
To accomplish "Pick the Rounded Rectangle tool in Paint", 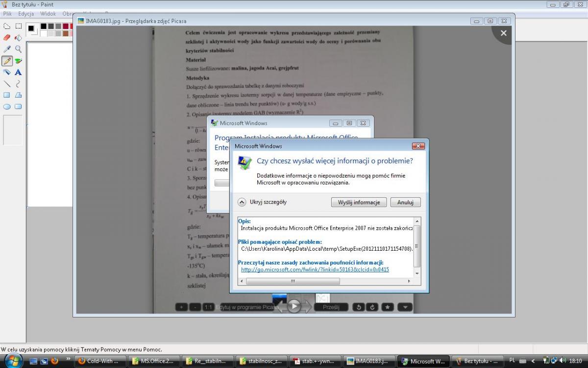I will coord(18,106).
